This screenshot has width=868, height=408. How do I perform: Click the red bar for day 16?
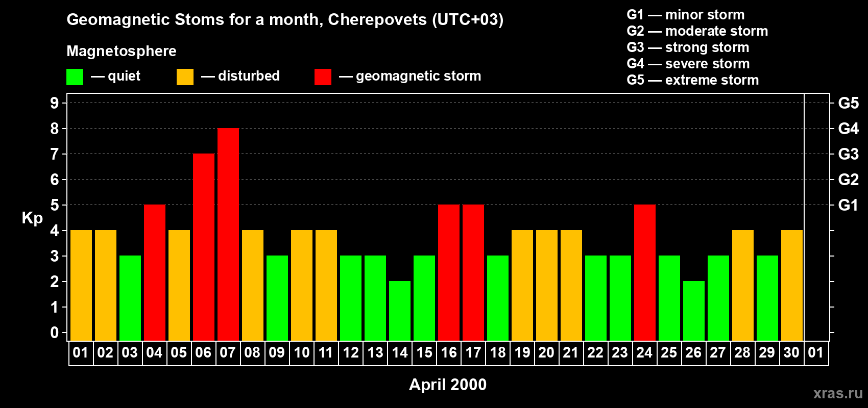point(449,273)
